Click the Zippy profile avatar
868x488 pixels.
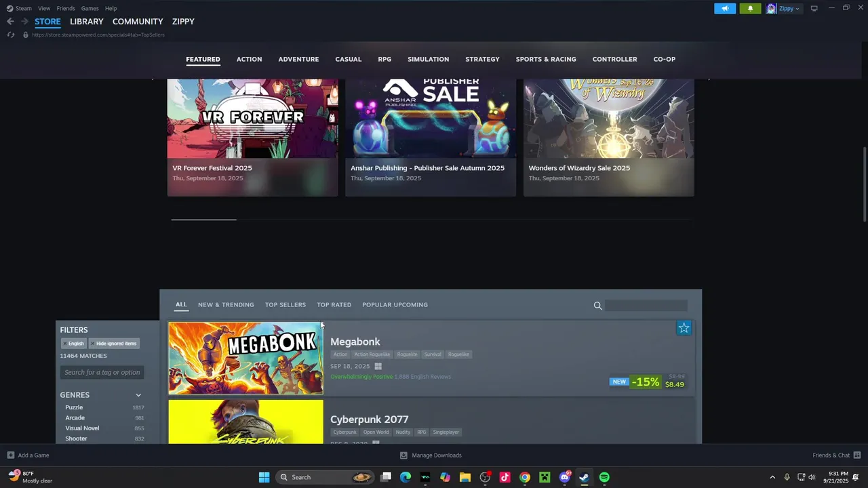(771, 8)
